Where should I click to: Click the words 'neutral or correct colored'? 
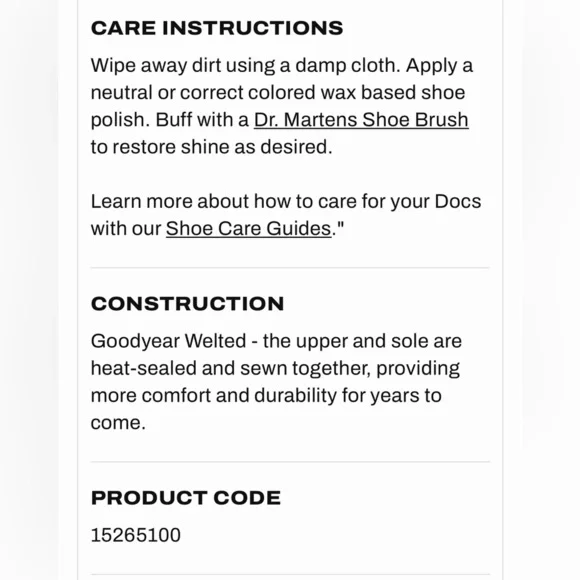[x=203, y=92]
